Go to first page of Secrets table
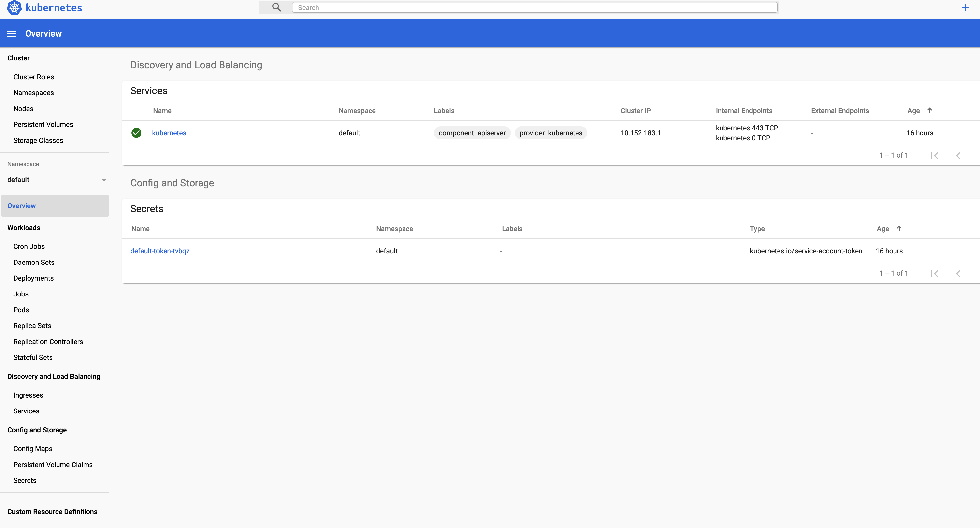The image size is (980, 528). tap(934, 273)
